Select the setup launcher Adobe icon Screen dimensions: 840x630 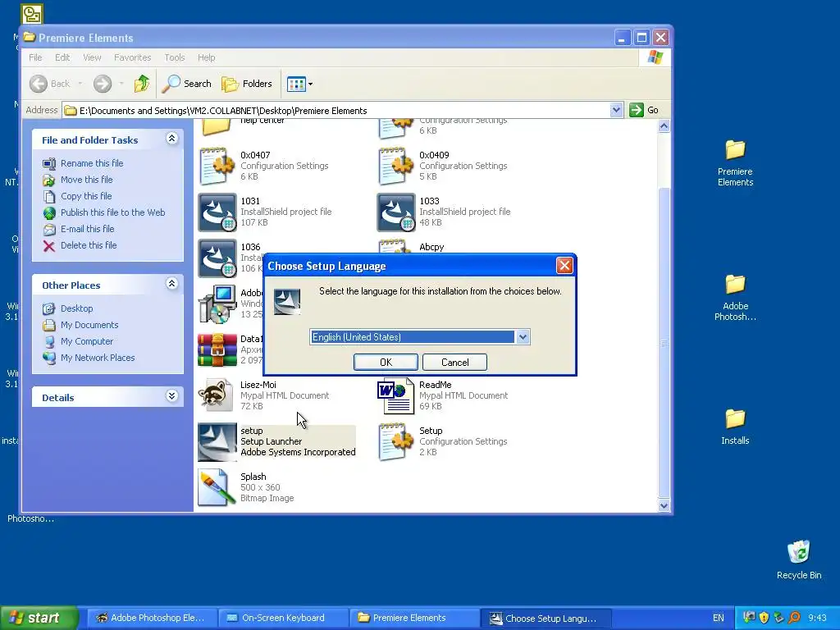point(217,442)
